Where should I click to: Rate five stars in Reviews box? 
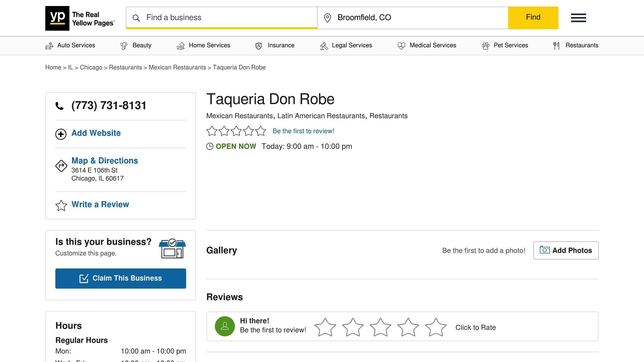point(436,327)
